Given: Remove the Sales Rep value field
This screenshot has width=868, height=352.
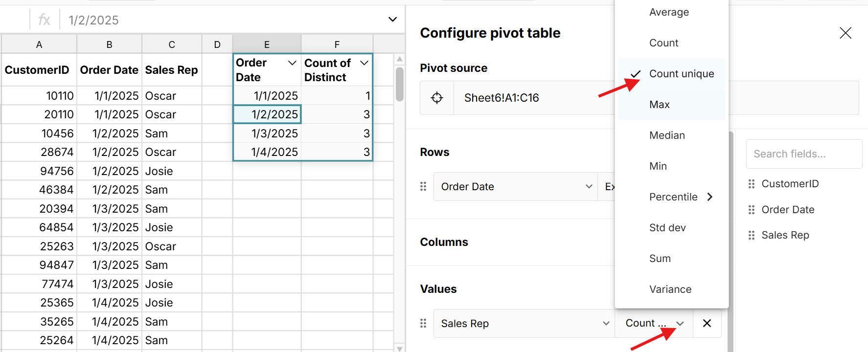Looking at the screenshot, I should [x=707, y=323].
